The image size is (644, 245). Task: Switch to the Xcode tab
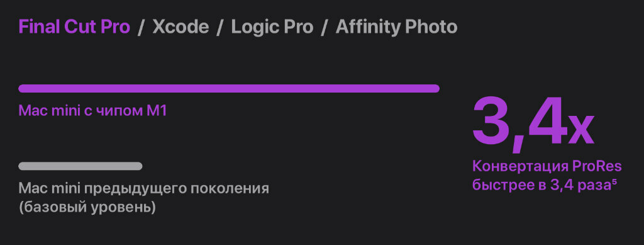click(180, 27)
